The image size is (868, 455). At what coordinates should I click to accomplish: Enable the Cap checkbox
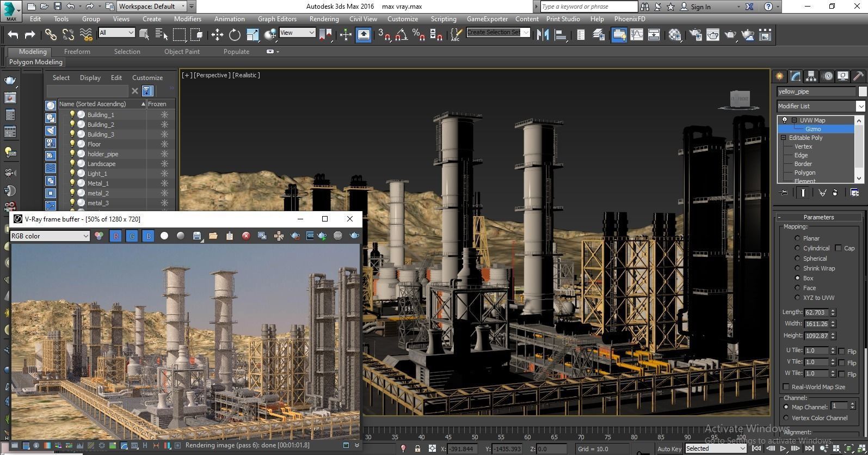pyautogui.click(x=838, y=248)
